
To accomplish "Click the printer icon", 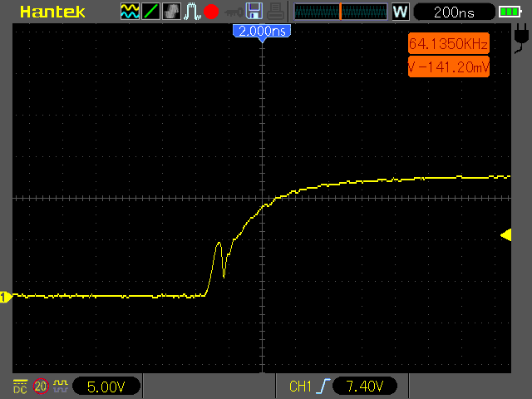I will click(x=275, y=11).
